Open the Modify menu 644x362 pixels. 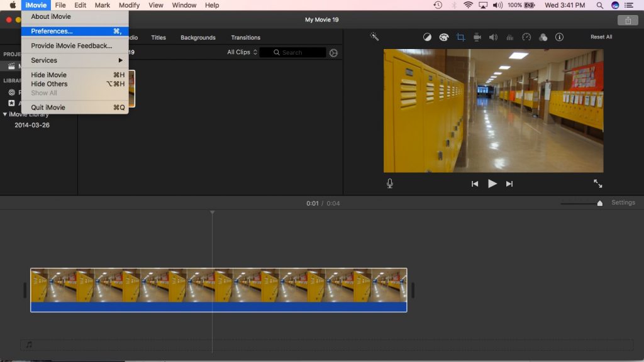pyautogui.click(x=129, y=5)
